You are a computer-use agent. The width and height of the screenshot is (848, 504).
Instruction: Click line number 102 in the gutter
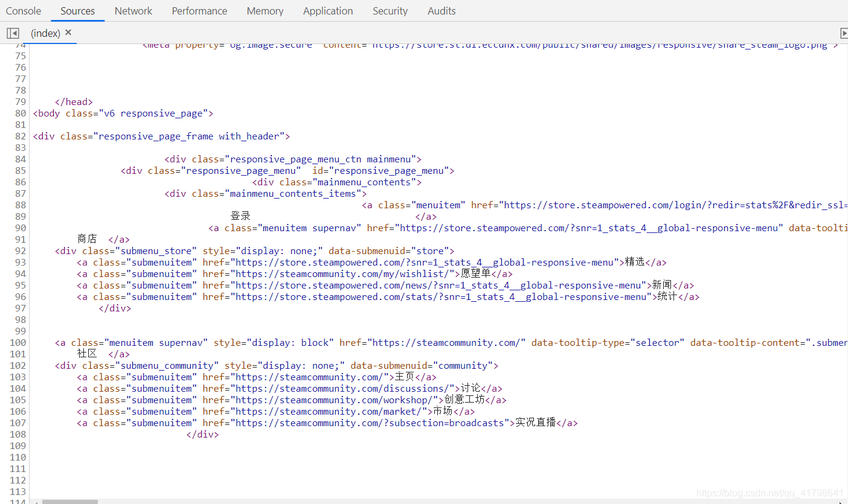pos(18,366)
